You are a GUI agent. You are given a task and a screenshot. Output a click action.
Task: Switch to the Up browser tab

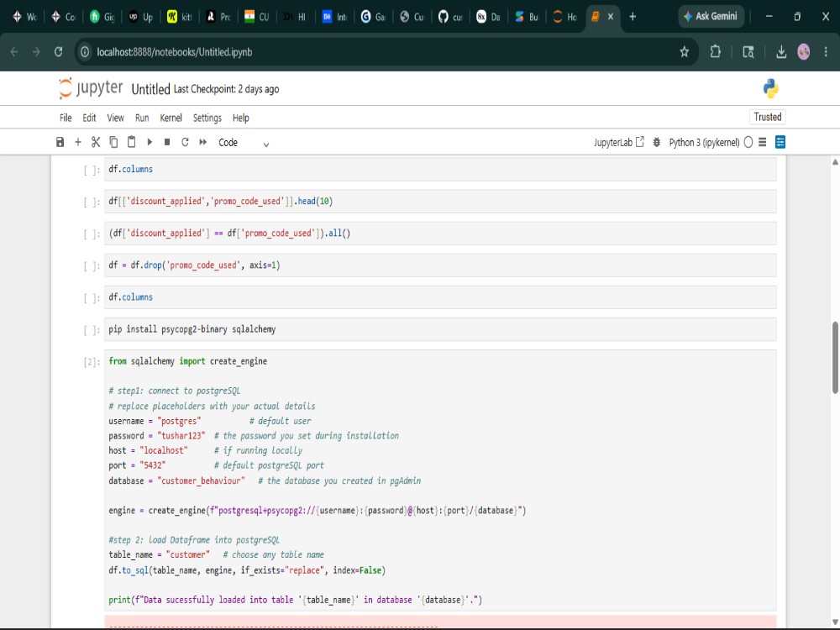click(x=140, y=17)
